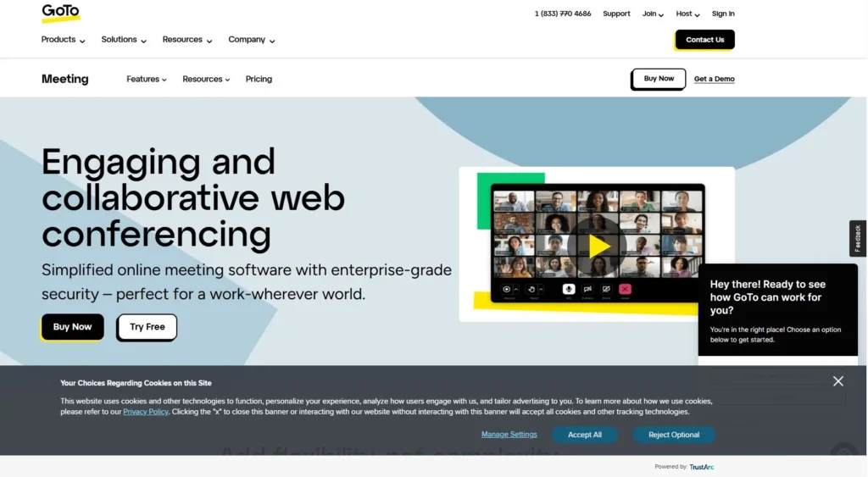Close the cookie banner with X
Viewport: 868px width, 477px height.
(x=838, y=380)
